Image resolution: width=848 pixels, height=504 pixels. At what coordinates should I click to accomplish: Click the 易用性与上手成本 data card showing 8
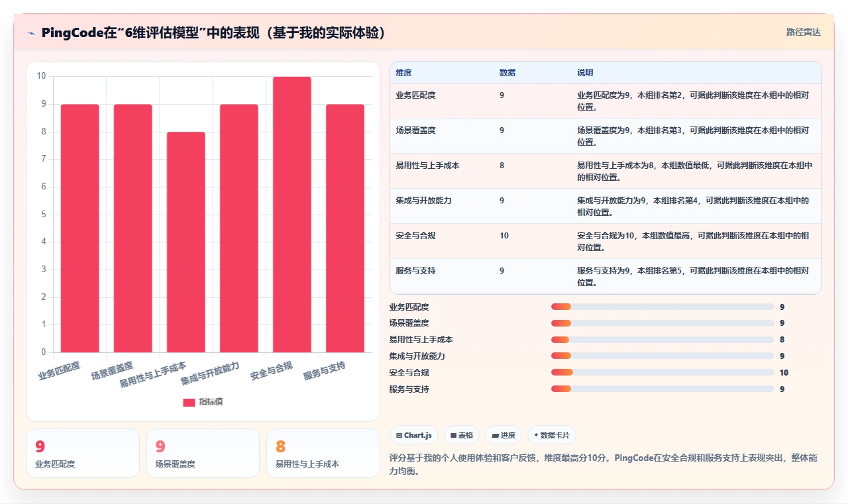point(323,453)
